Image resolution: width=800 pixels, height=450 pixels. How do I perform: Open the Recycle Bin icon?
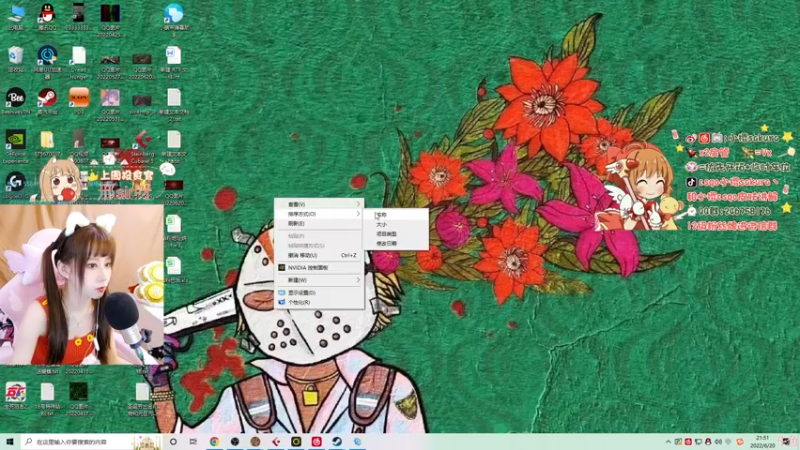[x=16, y=59]
